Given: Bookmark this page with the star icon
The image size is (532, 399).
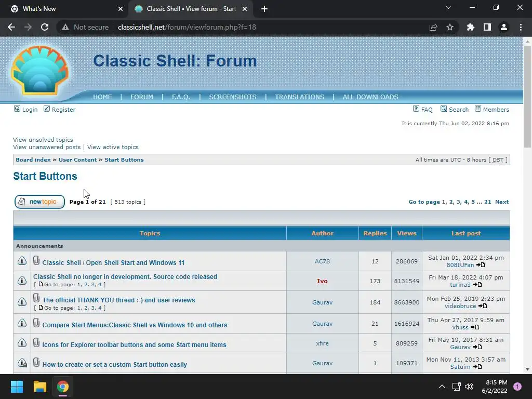Looking at the screenshot, I should click(450, 27).
